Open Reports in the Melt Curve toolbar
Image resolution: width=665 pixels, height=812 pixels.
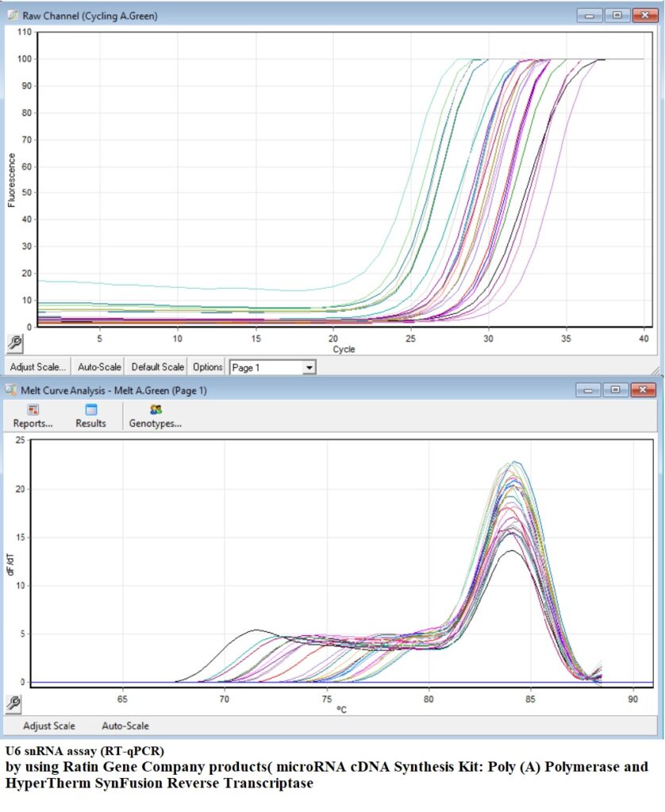tap(33, 416)
